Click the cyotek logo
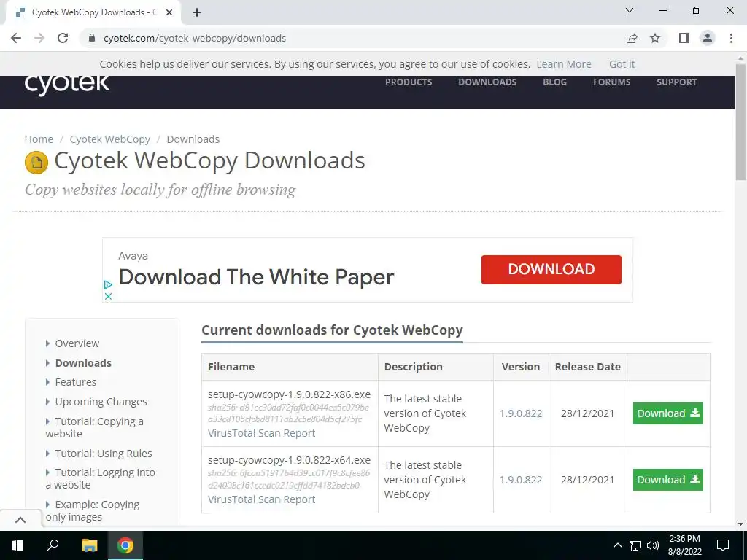This screenshot has height=560, width=747. pyautogui.click(x=67, y=85)
